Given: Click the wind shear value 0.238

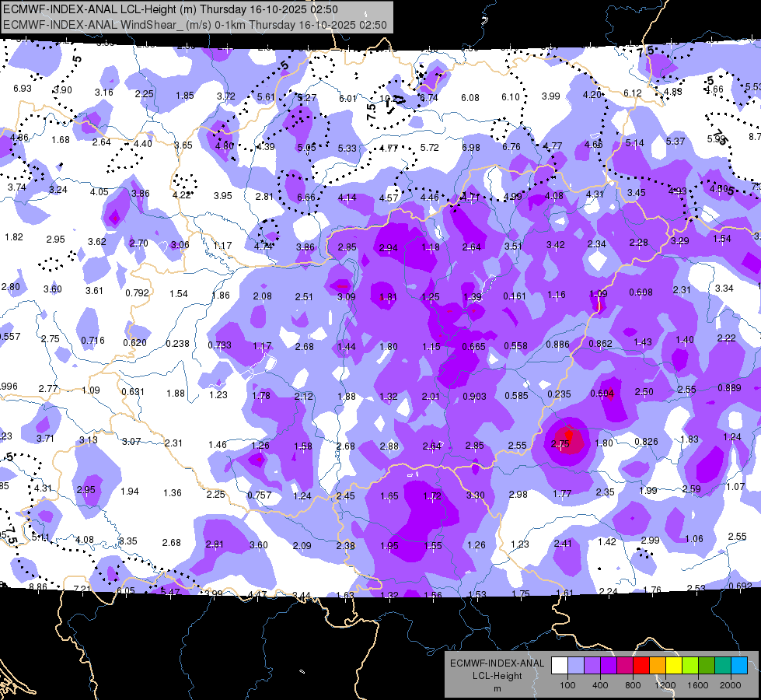Looking at the screenshot, I should pos(178,344).
